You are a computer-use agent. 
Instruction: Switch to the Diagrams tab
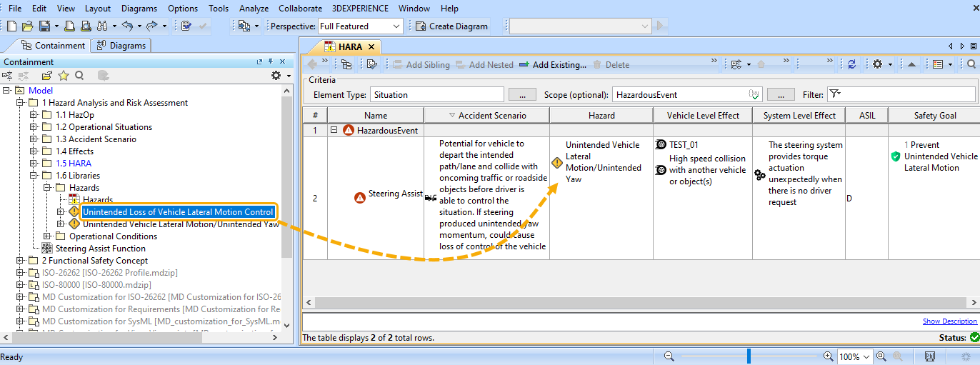point(121,46)
